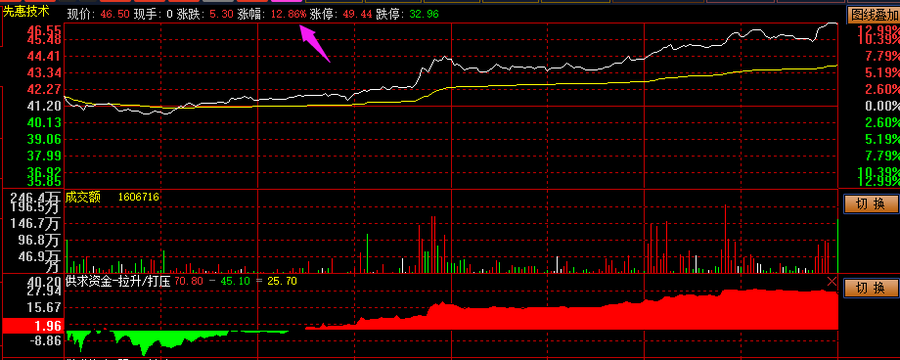Click the green 7.79% percent label
Image resolution: width=900 pixels, height=360 pixels.
pyautogui.click(x=883, y=156)
